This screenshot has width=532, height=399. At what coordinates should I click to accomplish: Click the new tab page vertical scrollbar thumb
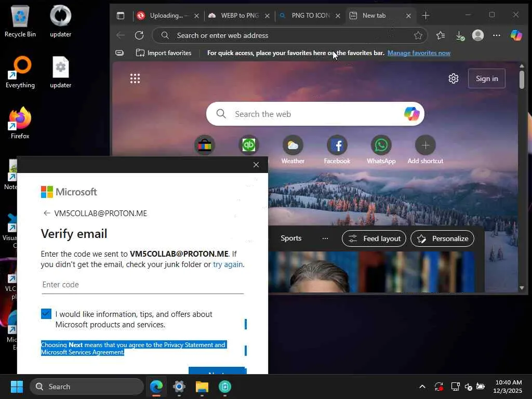pos(522,79)
